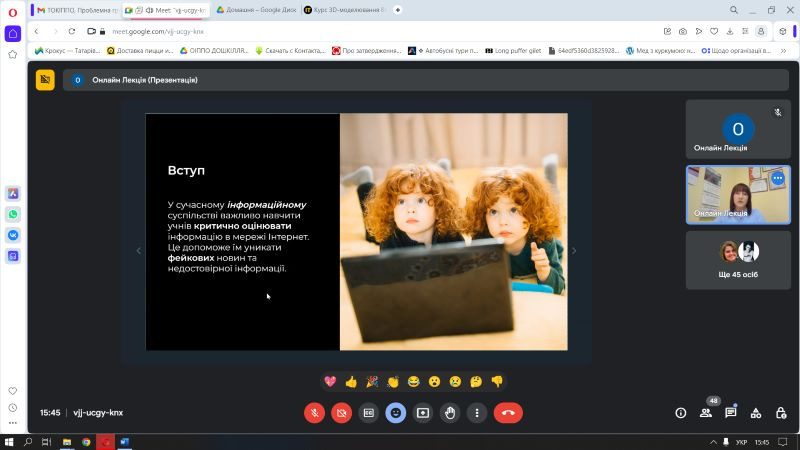Send the clapping hands reaction
The image size is (800, 450).
[393, 382]
